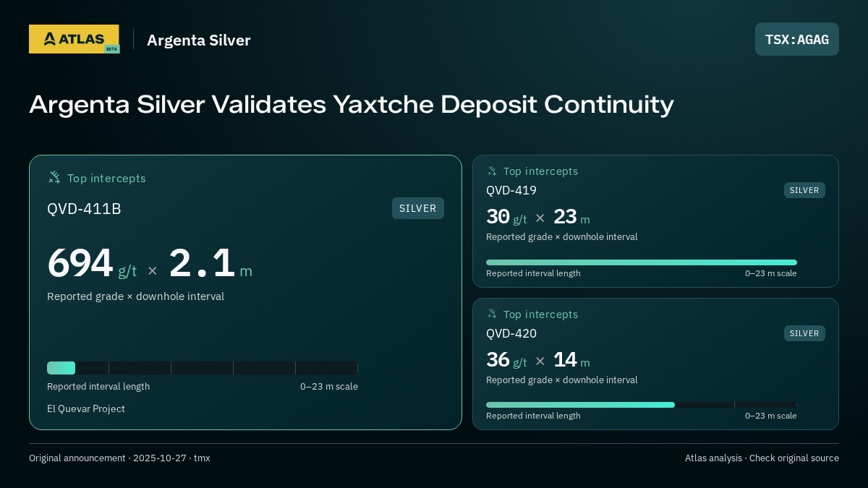Click the QVD-411B interval length bar

(203, 368)
